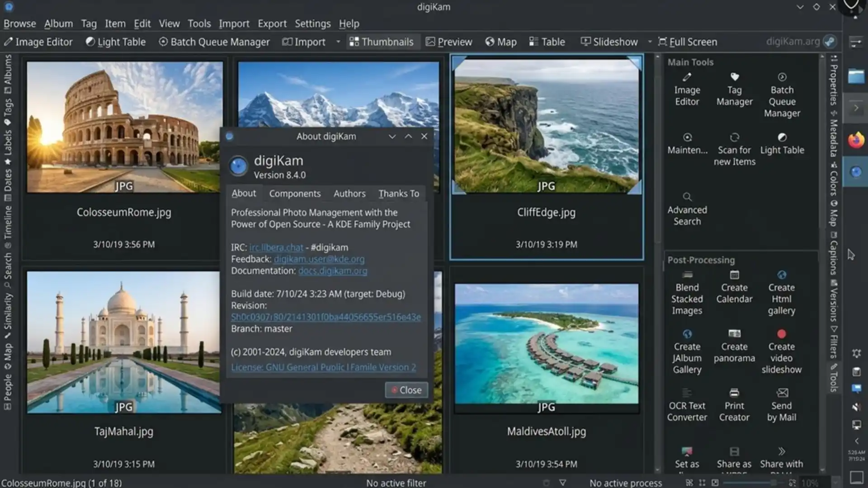Launch Create panorama tool
The height and width of the screenshot is (488, 868).
(x=734, y=347)
